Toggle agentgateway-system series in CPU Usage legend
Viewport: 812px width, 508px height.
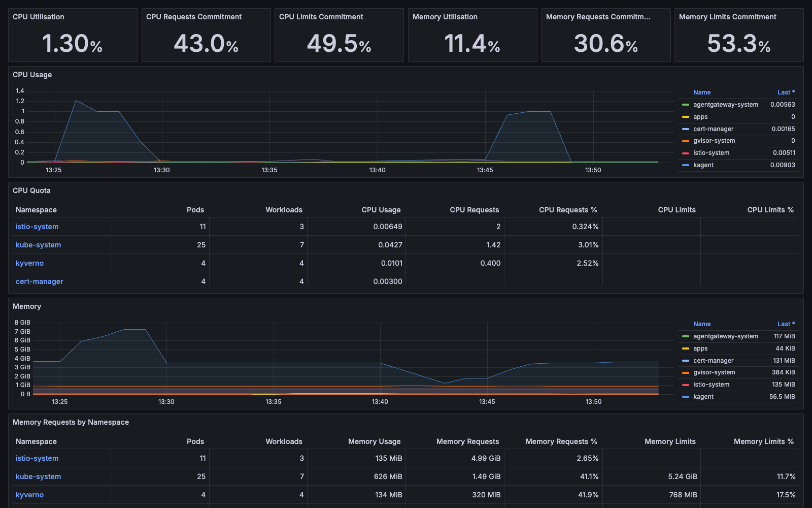click(726, 105)
